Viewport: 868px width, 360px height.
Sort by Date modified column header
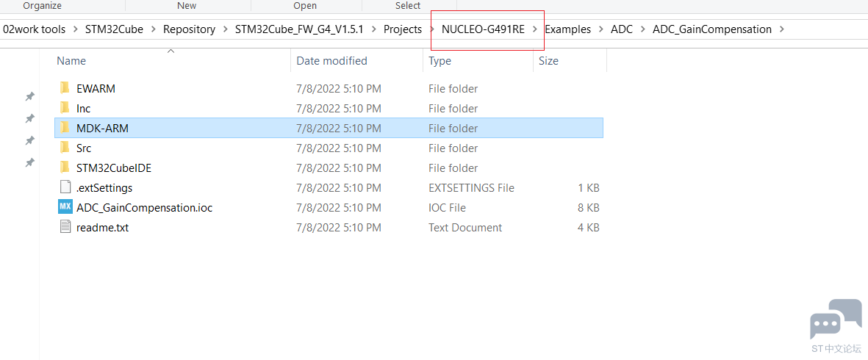pos(331,61)
